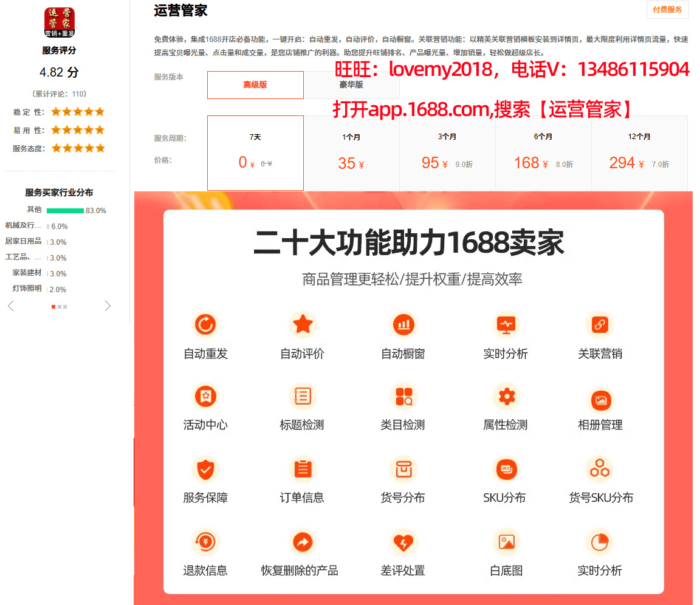Screen dimensions: 700x605
Task: Click the 服务态度 star rating
Action: [78, 148]
